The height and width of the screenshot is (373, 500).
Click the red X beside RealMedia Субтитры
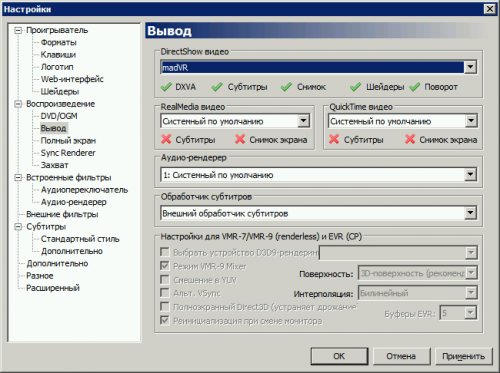click(x=166, y=139)
